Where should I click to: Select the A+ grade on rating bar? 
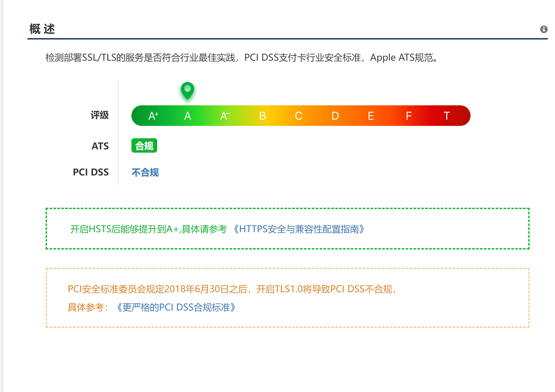pyautogui.click(x=153, y=116)
